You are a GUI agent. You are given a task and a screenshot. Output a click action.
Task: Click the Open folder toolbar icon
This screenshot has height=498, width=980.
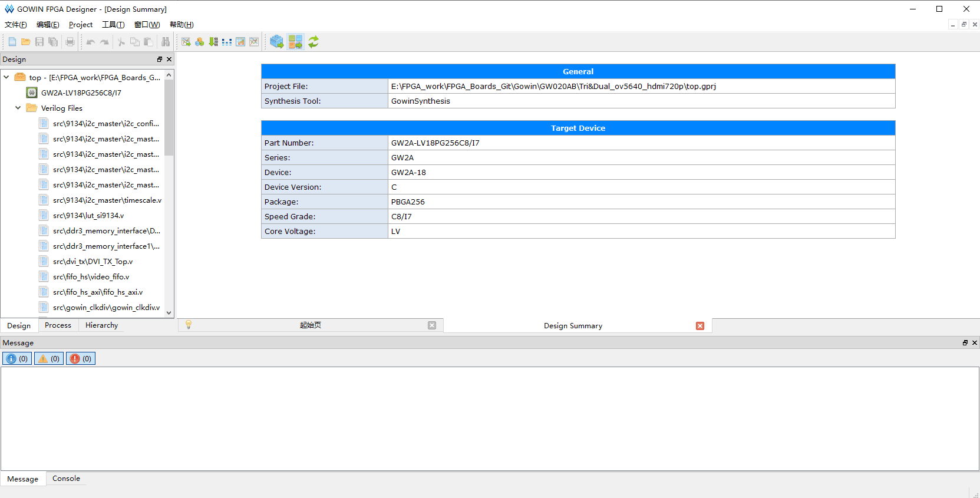[25, 42]
